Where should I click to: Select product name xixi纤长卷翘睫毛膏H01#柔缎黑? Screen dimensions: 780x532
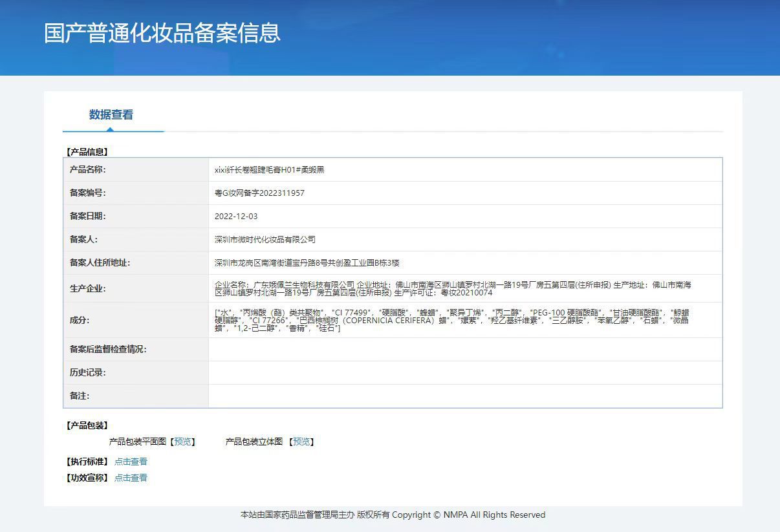point(269,170)
